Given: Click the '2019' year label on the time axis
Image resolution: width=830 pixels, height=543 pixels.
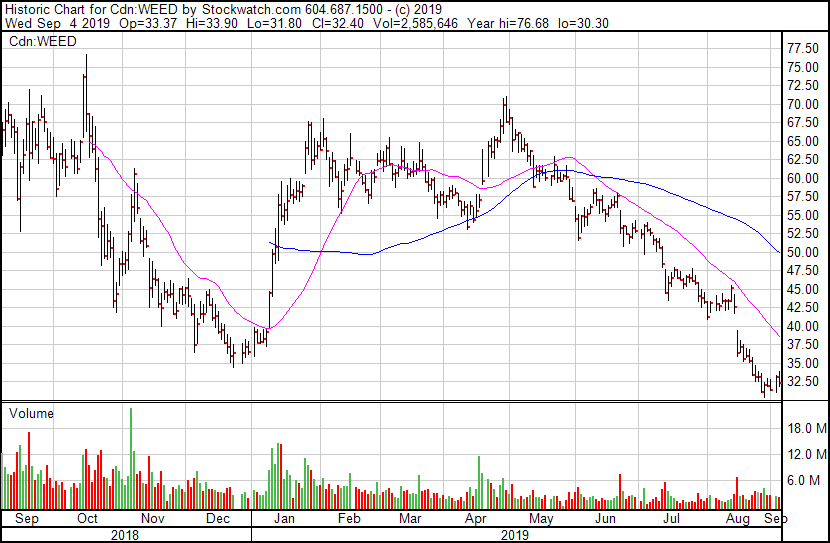Looking at the screenshot, I should [515, 535].
